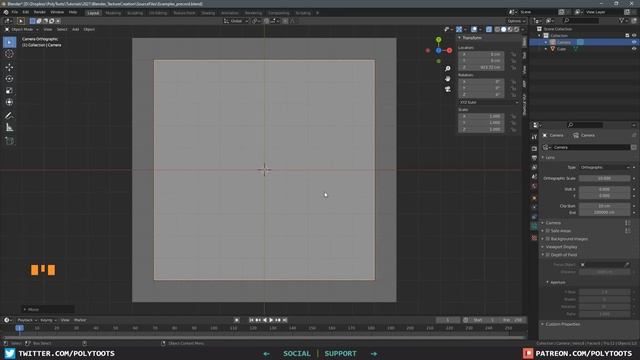Open the Scene properties tab icon
The height and width of the screenshot is (360, 640).
coord(534,177)
